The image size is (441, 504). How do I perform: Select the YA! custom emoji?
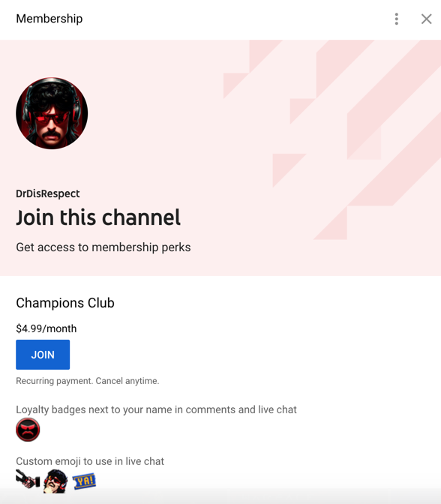(x=84, y=481)
